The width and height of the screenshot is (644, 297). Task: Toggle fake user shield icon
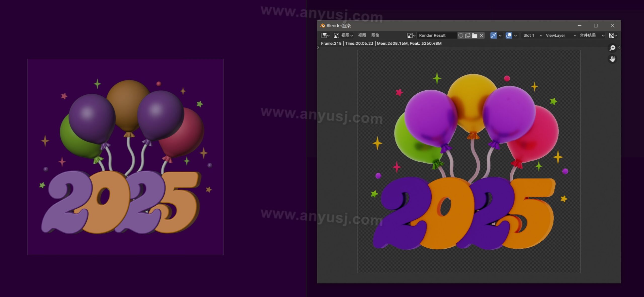[461, 35]
